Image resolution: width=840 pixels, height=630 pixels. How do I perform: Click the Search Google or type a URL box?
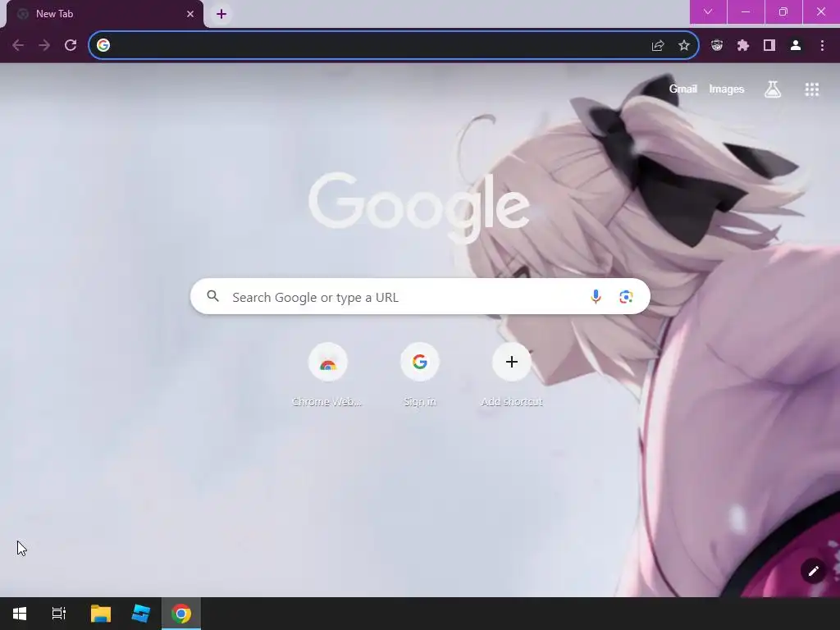tap(420, 297)
